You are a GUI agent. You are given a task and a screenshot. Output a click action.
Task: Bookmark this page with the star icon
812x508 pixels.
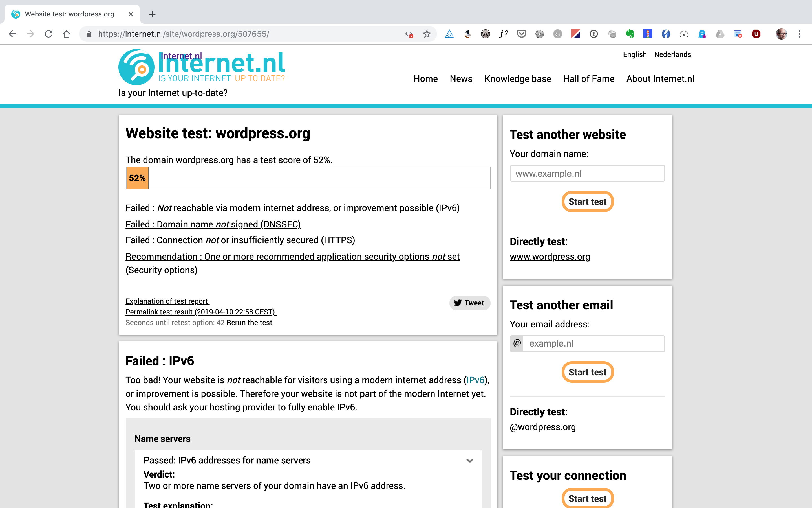427,34
